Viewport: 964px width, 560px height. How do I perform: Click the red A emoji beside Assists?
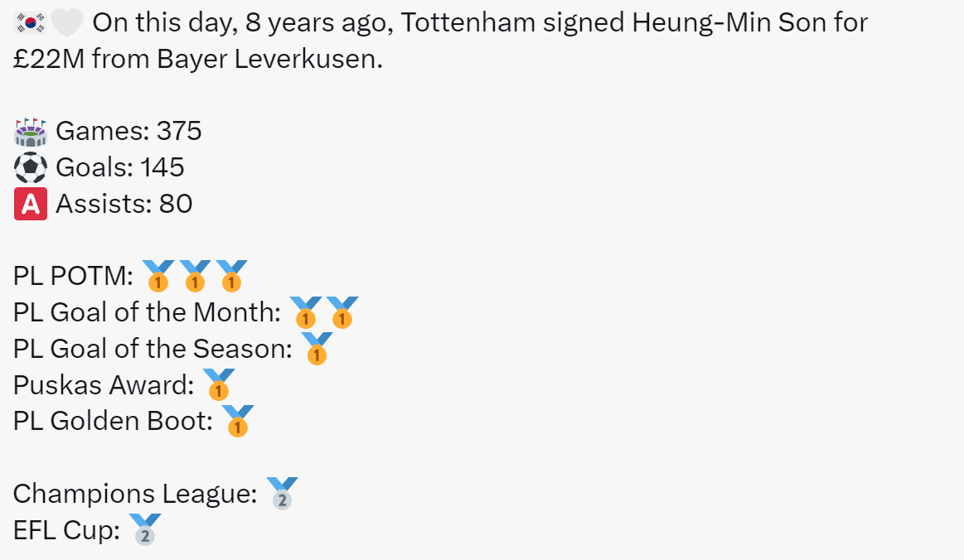[30, 204]
